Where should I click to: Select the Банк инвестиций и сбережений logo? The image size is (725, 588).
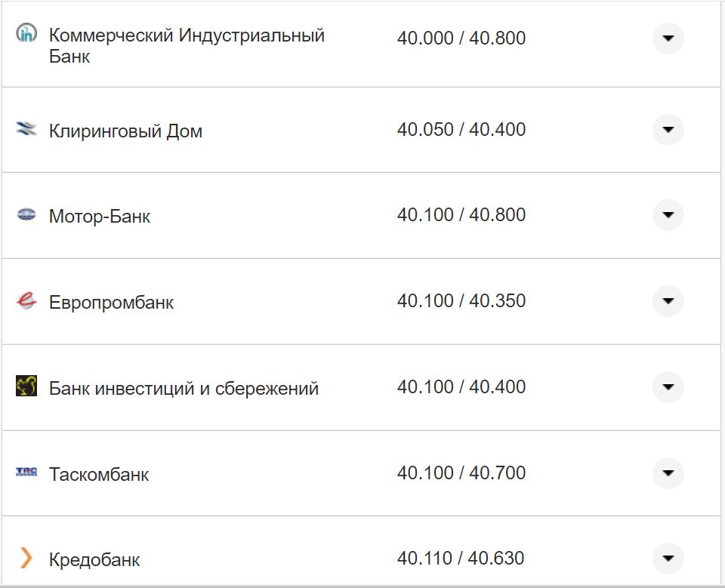(27, 386)
